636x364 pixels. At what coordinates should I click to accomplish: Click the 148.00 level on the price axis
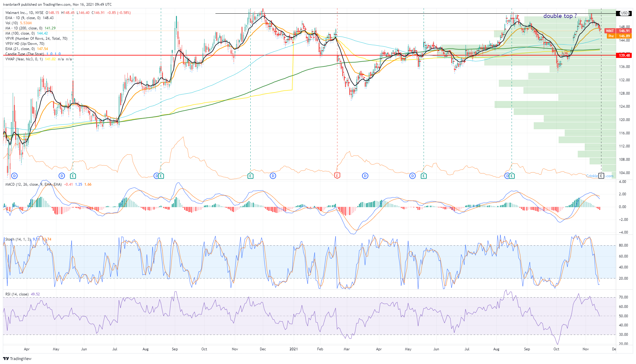tap(624, 27)
